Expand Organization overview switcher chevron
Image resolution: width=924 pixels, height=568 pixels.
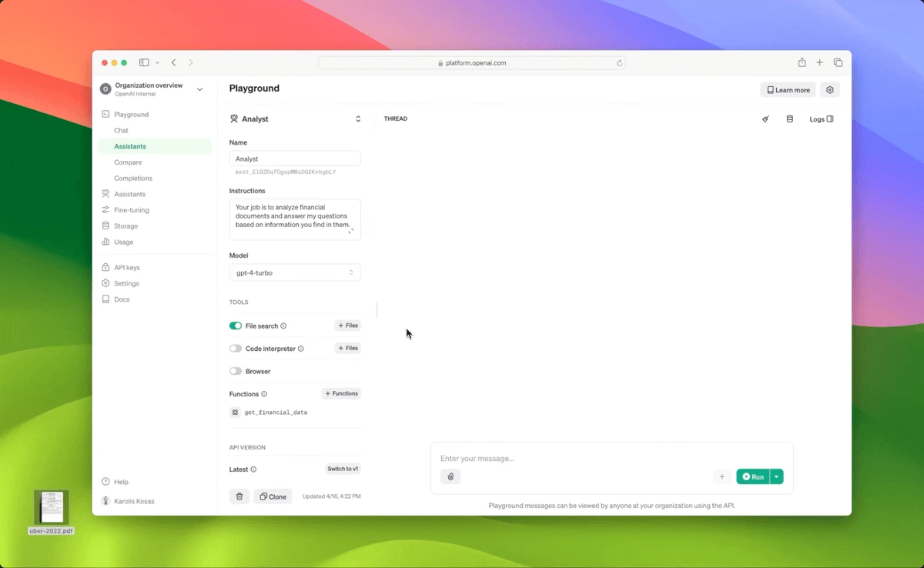pos(199,89)
